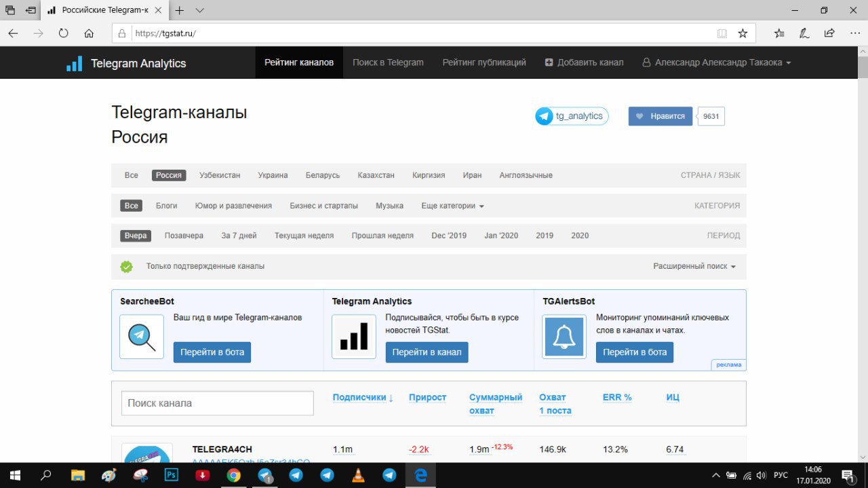Expand the Александр Александр Такаока user menu
This screenshot has height=488, width=868.
pyautogui.click(x=716, y=62)
